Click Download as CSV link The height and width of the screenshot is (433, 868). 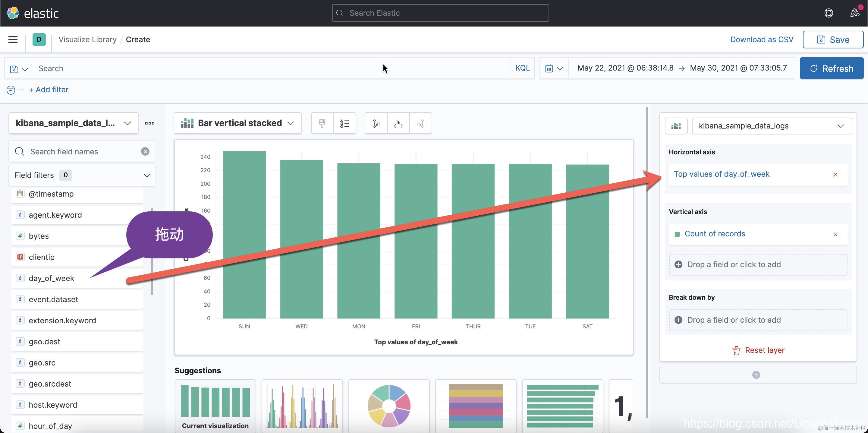coord(762,40)
